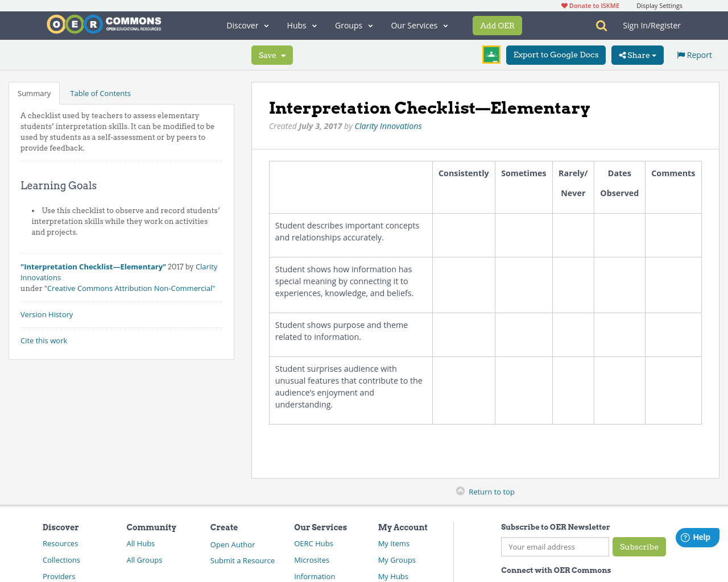Expand the Hubs navigation menu

(301, 25)
